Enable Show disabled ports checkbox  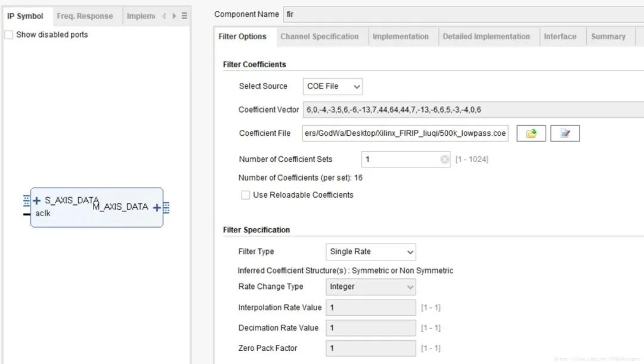tap(9, 35)
